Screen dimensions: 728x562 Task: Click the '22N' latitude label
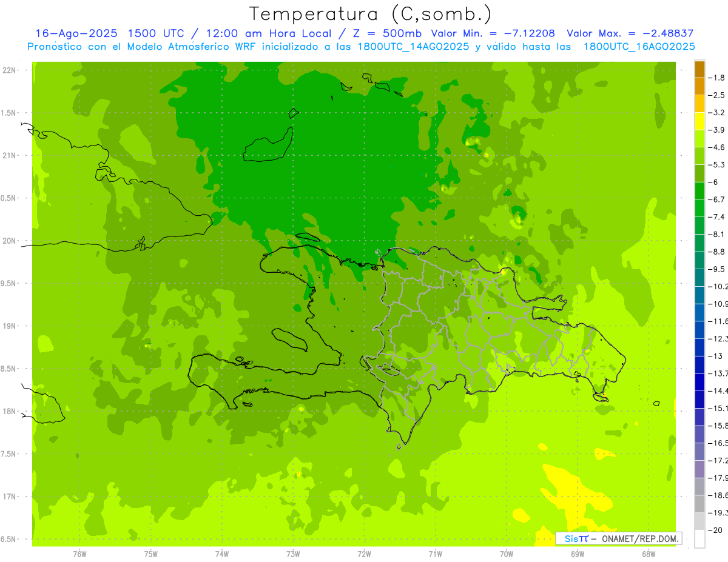tap(9, 70)
